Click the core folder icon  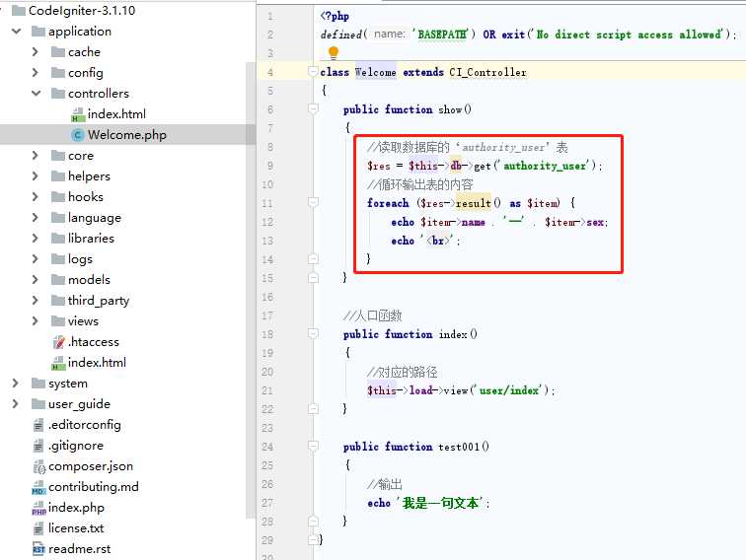click(x=58, y=156)
